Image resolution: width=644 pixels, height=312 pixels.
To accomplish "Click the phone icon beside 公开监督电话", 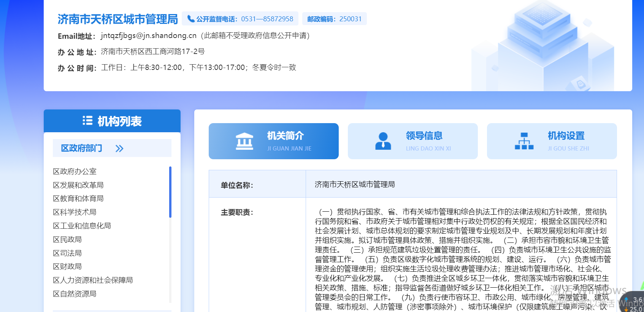I will click(x=191, y=19).
